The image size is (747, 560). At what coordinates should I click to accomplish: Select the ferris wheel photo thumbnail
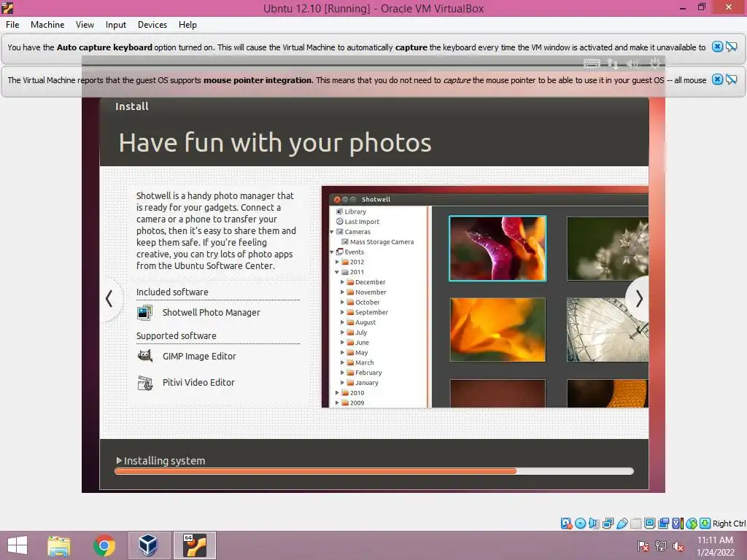coord(608,330)
